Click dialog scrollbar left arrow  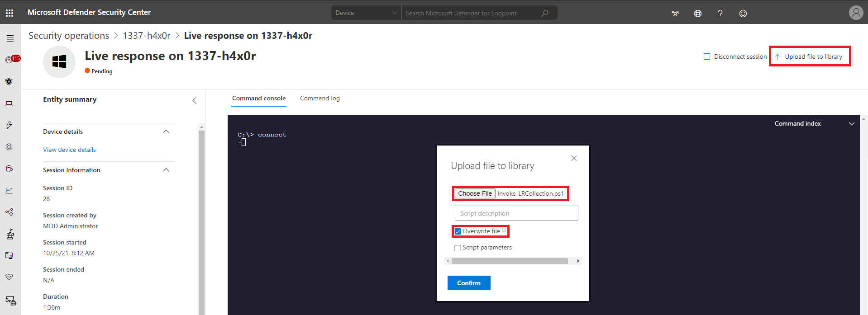pyautogui.click(x=448, y=261)
